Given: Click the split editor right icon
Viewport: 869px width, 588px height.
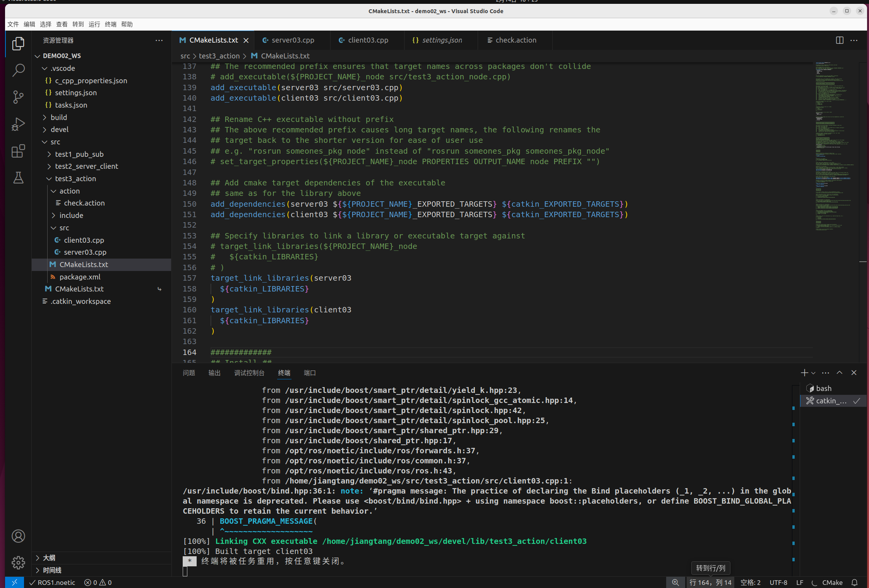Looking at the screenshot, I should coord(839,40).
